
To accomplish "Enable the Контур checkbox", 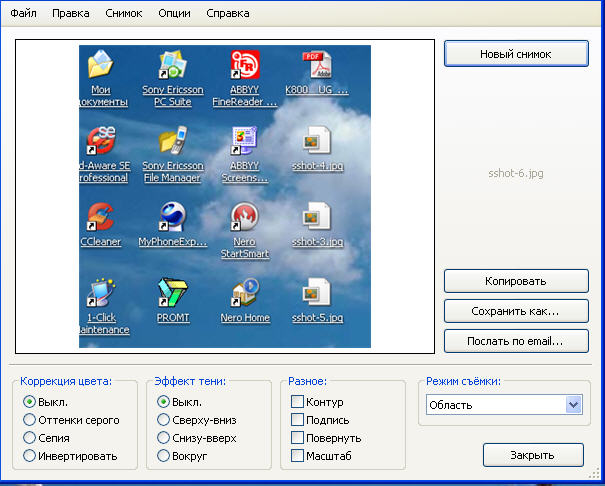I will pyautogui.click(x=297, y=402).
